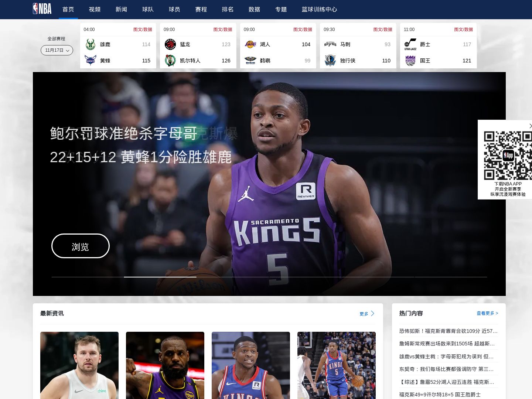Open the Luka Doncic news thumbnail
Screen dimensions: 532x399
[x=79, y=365]
